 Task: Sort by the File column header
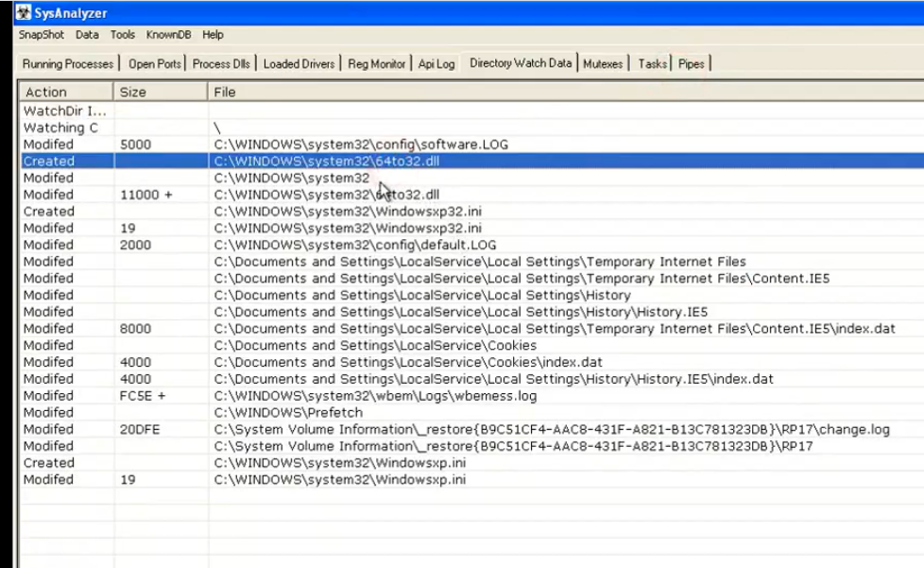click(566, 92)
